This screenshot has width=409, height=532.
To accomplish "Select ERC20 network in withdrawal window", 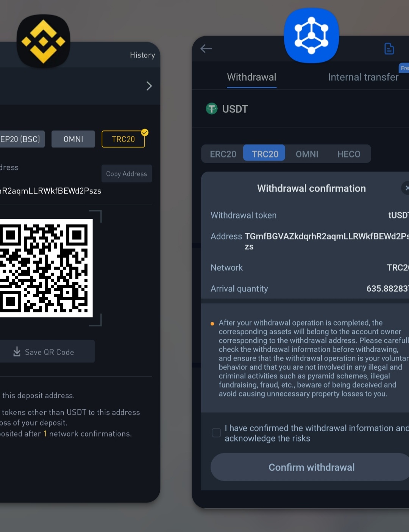I will [223, 154].
